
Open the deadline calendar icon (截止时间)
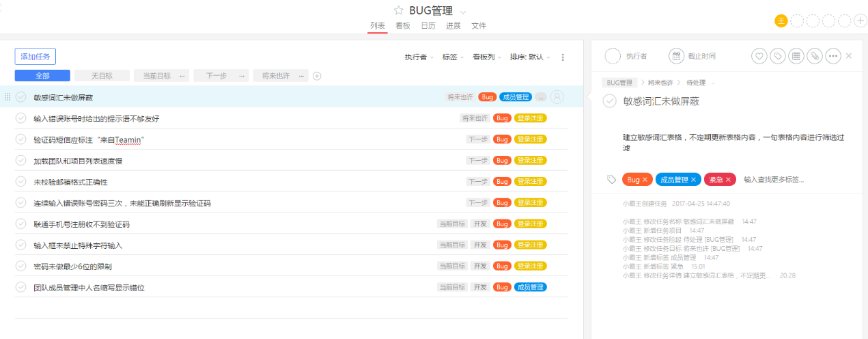click(x=675, y=56)
